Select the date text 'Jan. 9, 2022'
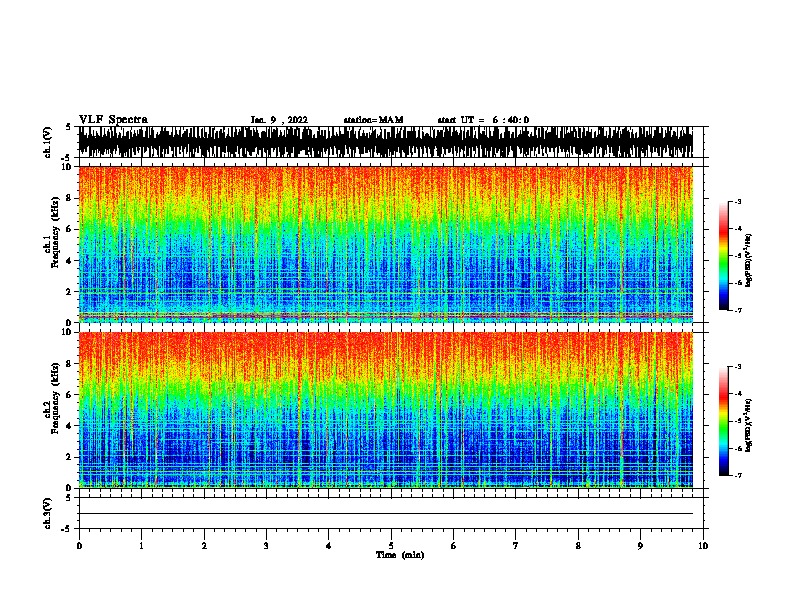This screenshot has height=612, width=792. coord(279,120)
